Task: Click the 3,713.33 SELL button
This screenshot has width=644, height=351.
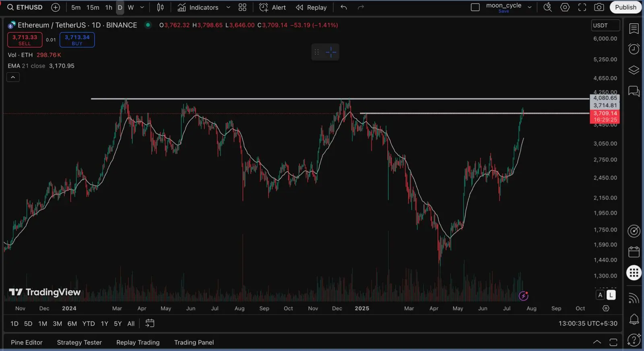Action: click(x=25, y=40)
